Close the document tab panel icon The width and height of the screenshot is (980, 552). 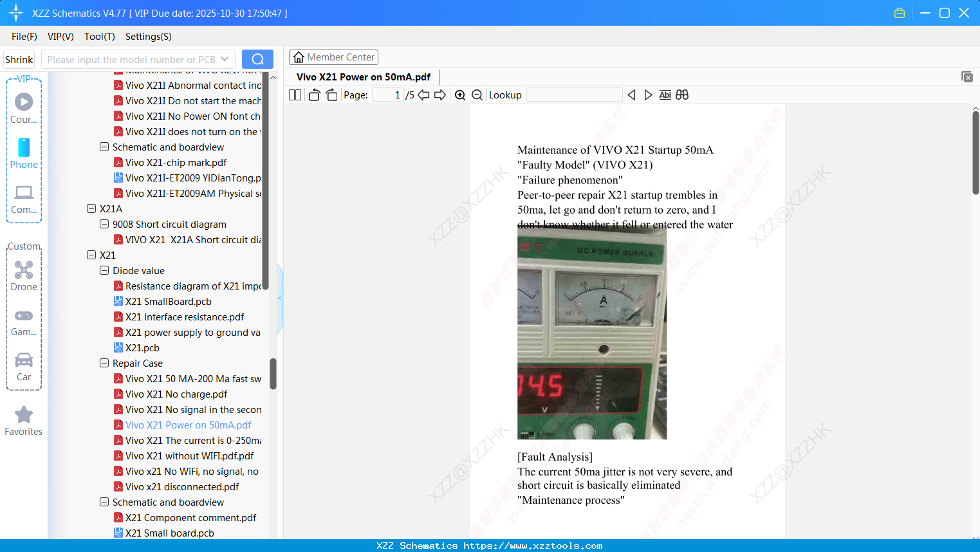966,77
